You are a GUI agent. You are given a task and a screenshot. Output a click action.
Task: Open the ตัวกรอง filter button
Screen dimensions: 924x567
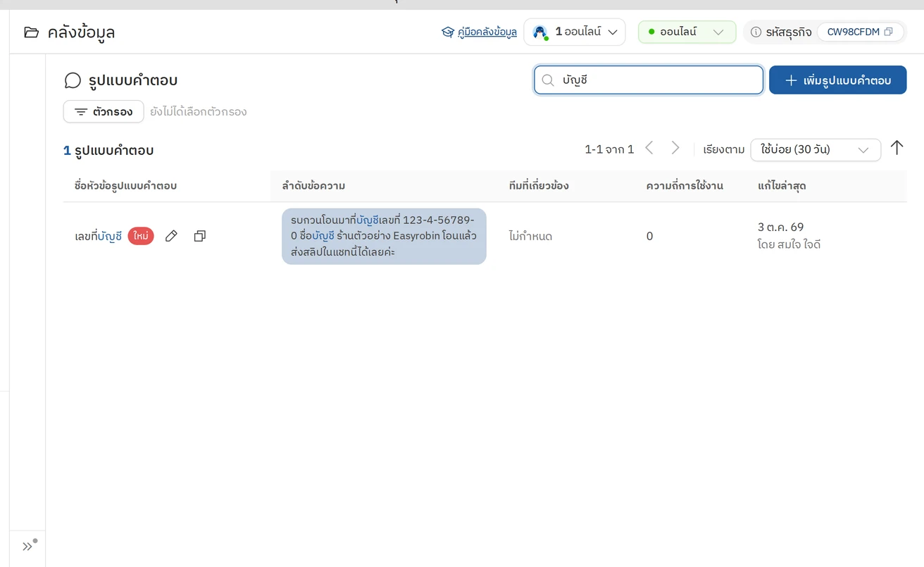pos(104,111)
